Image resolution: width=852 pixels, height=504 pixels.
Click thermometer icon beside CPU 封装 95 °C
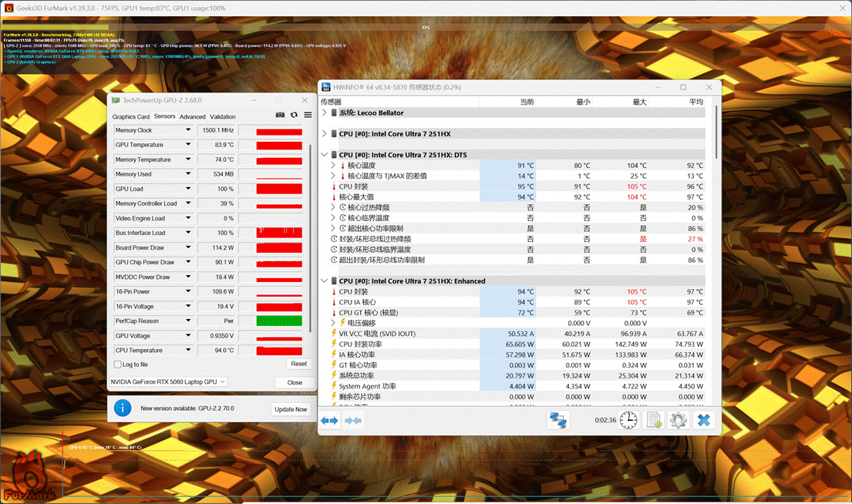pos(334,186)
